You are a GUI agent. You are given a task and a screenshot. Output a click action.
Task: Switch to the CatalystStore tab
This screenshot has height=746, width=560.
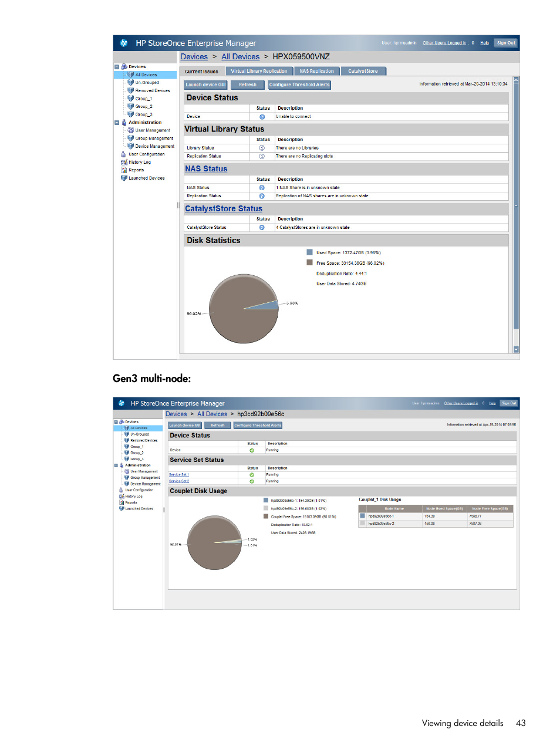[363, 71]
